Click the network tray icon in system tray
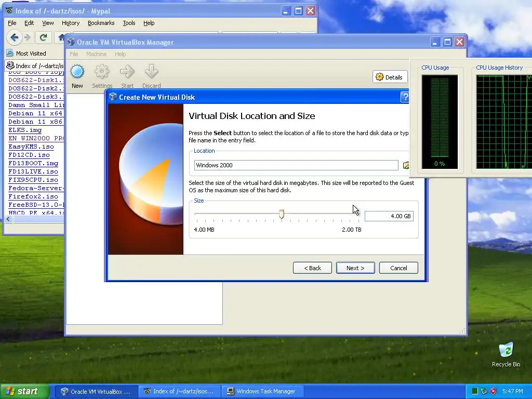This screenshot has width=532, height=399. coord(484,391)
